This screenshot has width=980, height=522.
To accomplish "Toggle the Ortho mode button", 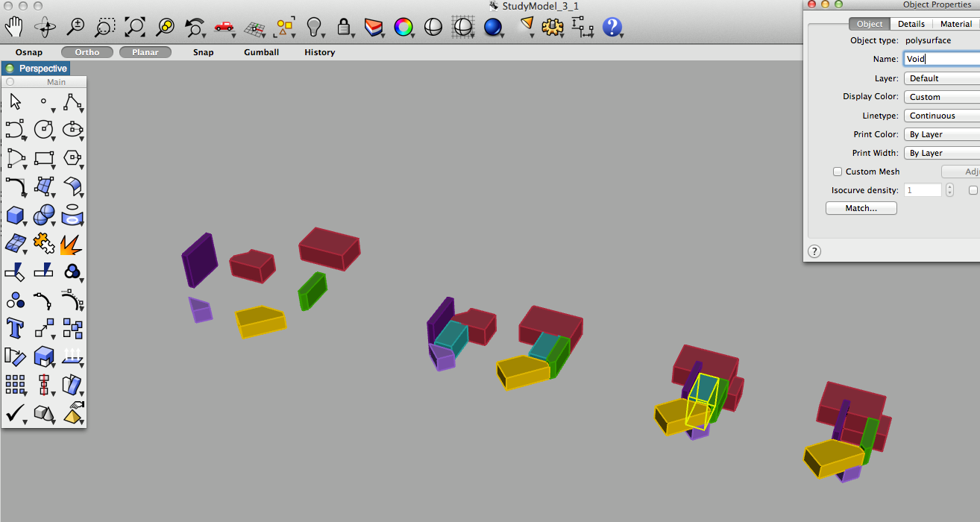I will click(87, 52).
